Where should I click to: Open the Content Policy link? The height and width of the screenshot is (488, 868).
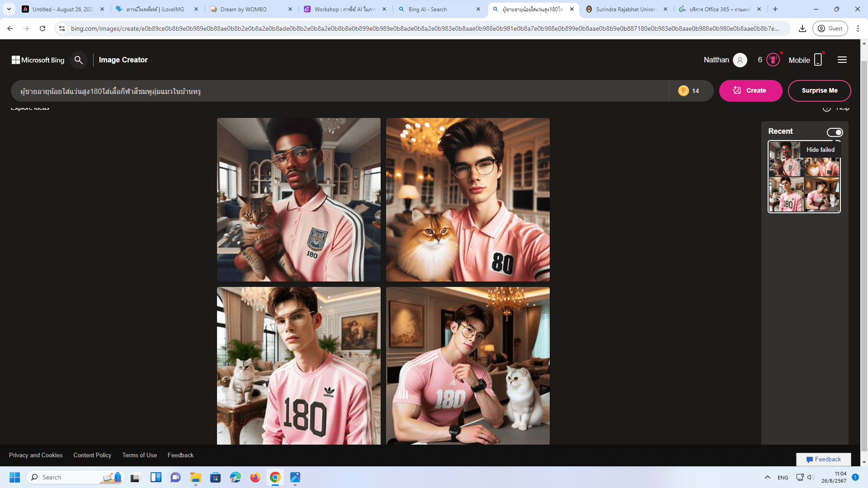pos(92,455)
